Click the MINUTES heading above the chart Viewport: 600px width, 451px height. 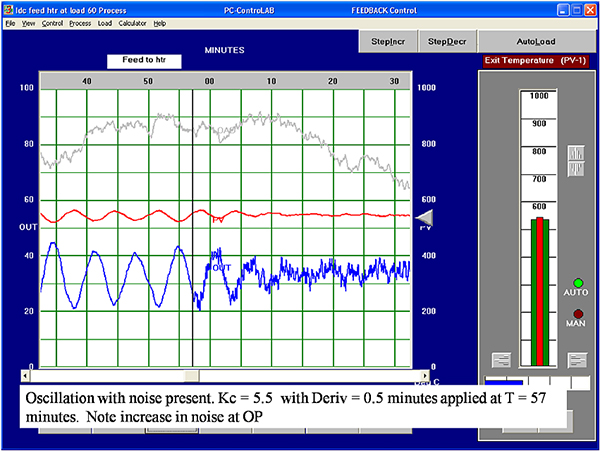(x=224, y=50)
